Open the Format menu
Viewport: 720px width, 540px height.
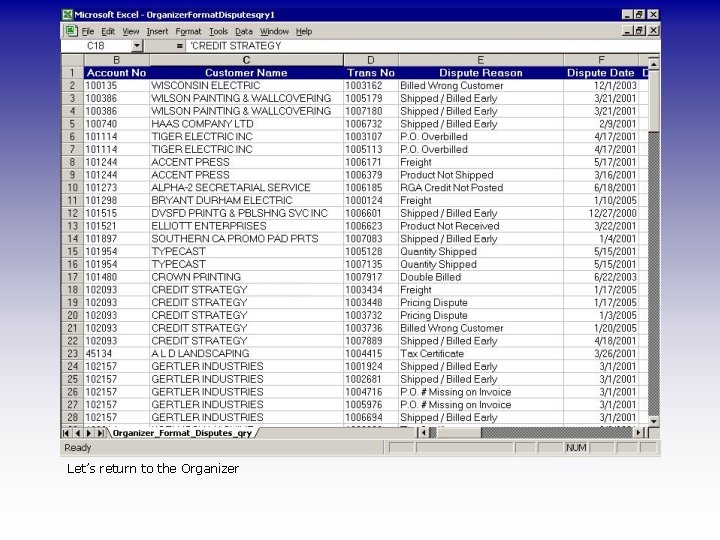tap(188, 32)
